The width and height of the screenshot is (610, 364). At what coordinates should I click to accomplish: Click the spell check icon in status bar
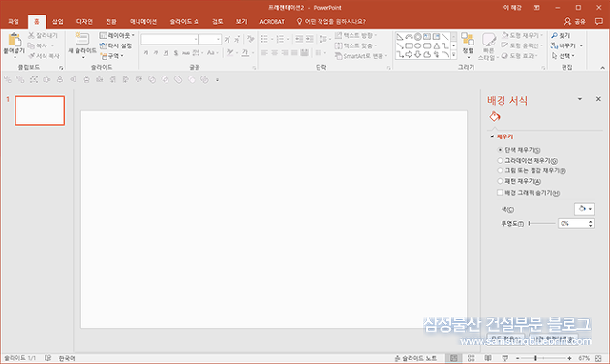(x=47, y=358)
